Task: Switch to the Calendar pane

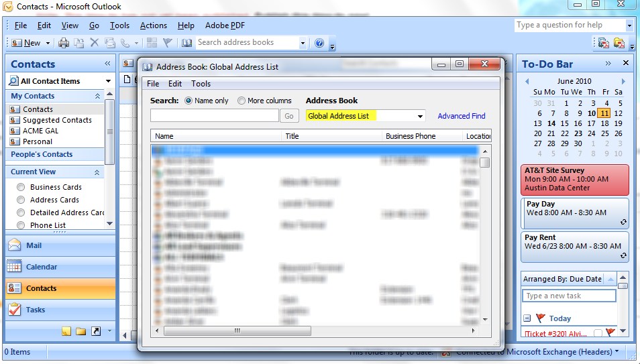Action: [x=60, y=267]
